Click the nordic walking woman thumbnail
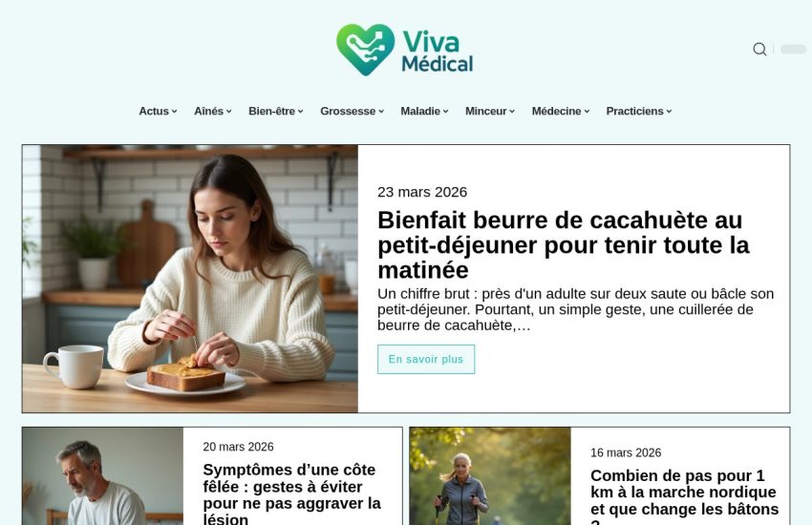This screenshot has width=812, height=525. [x=490, y=476]
